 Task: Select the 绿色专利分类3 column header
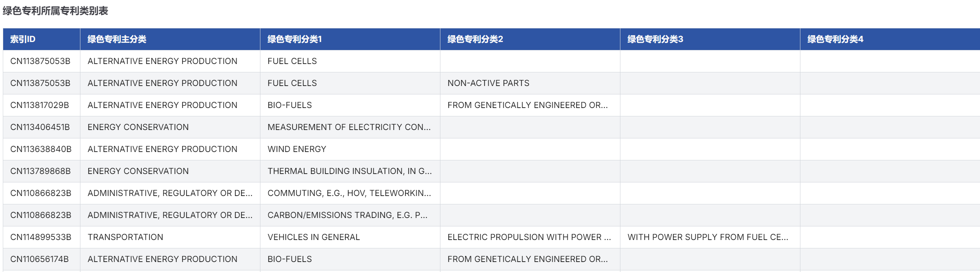tap(655, 39)
